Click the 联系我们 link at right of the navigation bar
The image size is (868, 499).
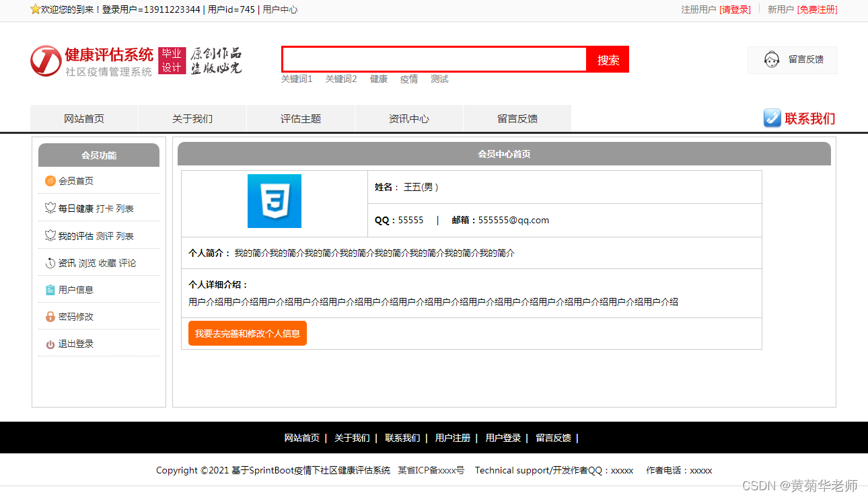point(809,119)
